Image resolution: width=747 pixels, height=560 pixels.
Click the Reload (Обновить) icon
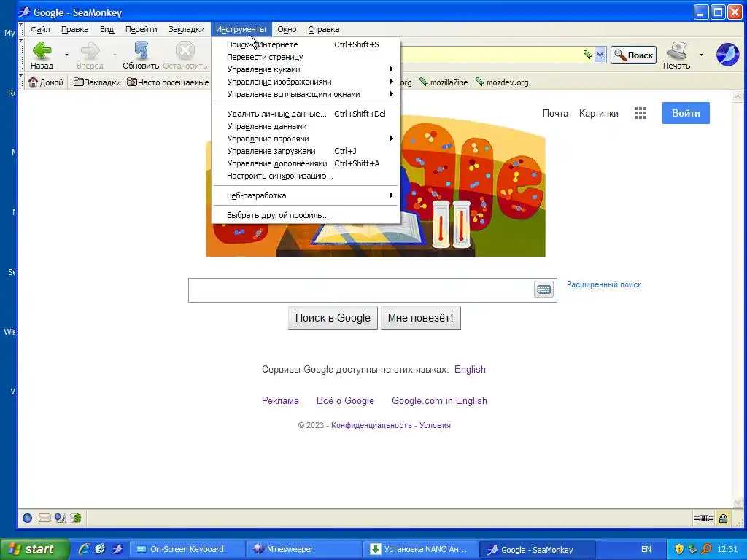click(x=141, y=50)
